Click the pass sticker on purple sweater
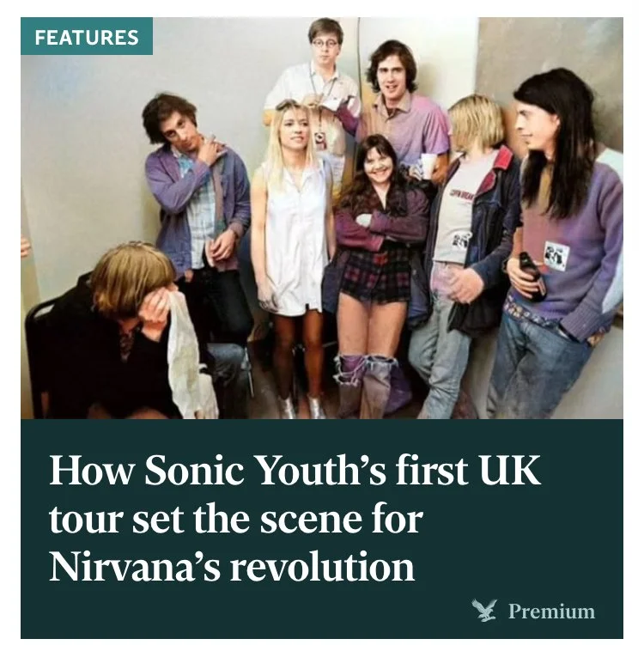644x645 pixels. [x=556, y=256]
